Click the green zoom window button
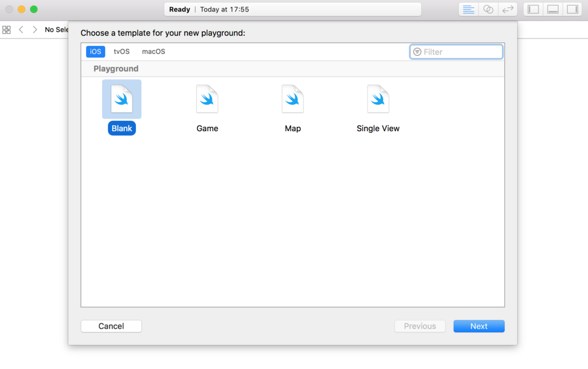This screenshot has height=369, width=588. click(x=34, y=9)
